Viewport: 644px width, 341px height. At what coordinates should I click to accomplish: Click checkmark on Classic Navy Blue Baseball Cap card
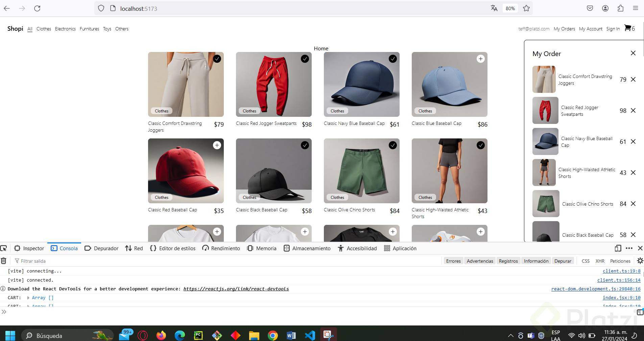click(x=392, y=59)
